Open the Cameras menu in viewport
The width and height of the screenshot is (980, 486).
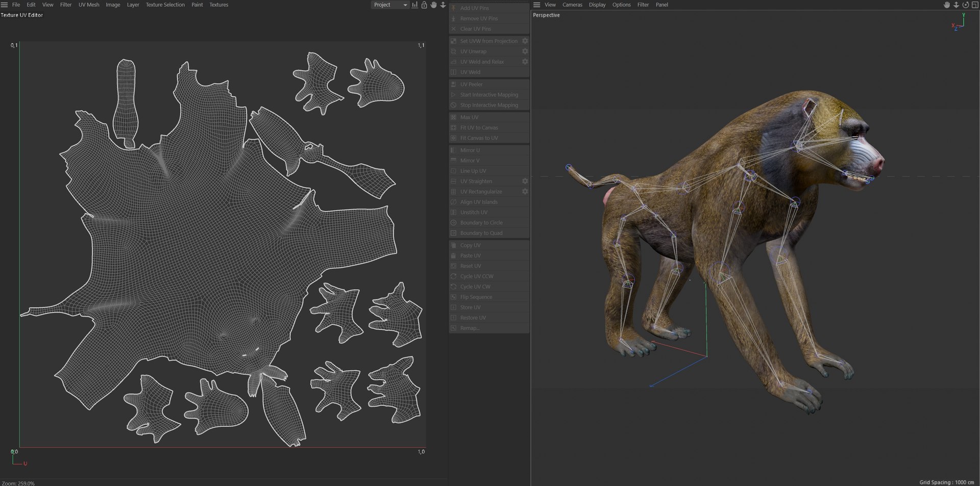[572, 5]
